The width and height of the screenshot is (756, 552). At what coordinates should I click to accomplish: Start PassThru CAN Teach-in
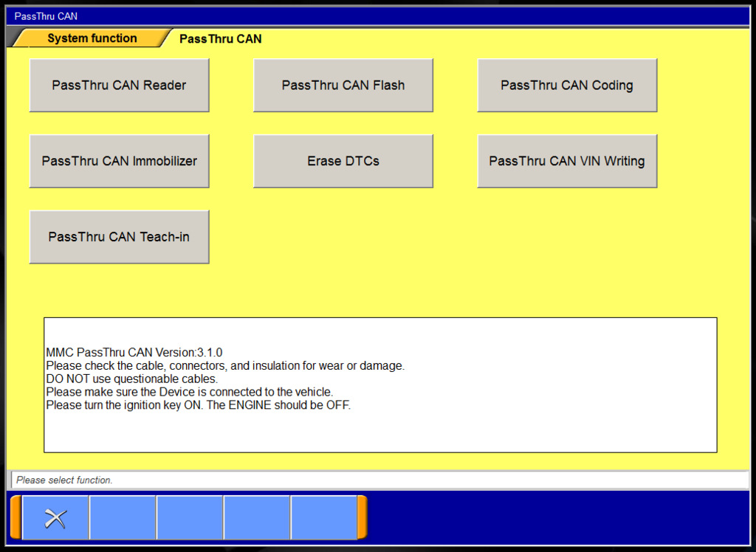(x=119, y=236)
